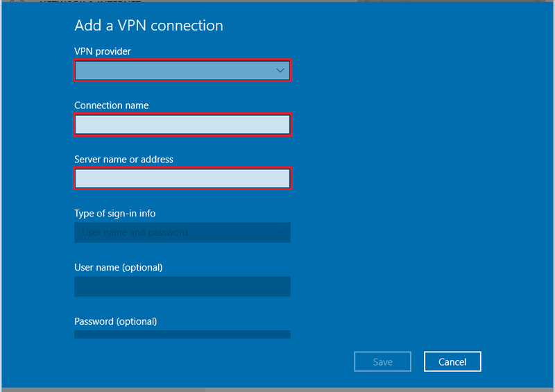Focus the Server name or address field
The width and height of the screenshot is (555, 392).
tap(182, 178)
